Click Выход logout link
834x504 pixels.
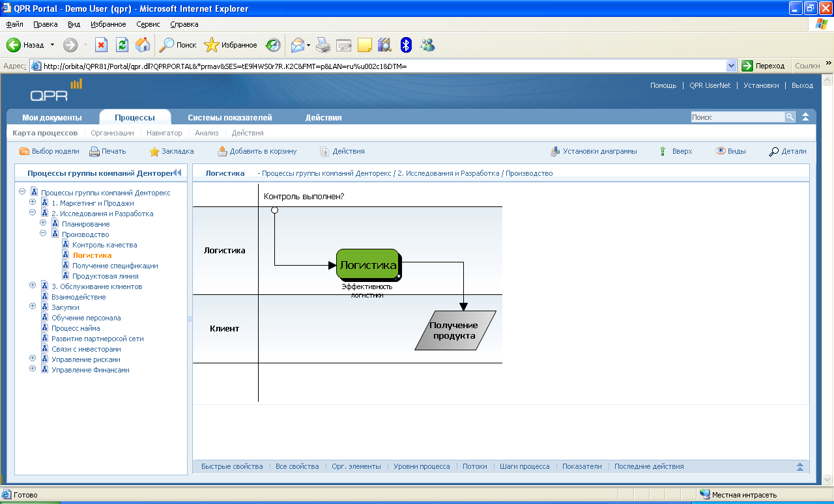tap(802, 85)
